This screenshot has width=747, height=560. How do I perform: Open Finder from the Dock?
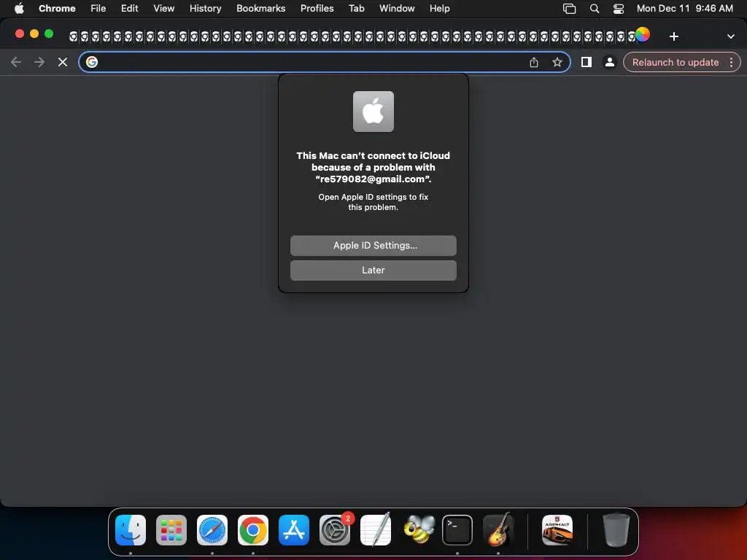[x=131, y=530]
